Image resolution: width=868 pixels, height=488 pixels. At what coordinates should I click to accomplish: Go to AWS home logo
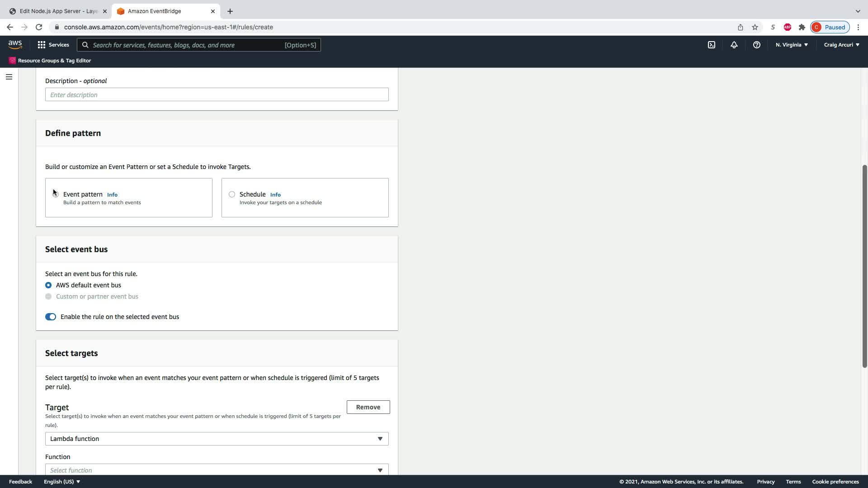click(x=15, y=44)
